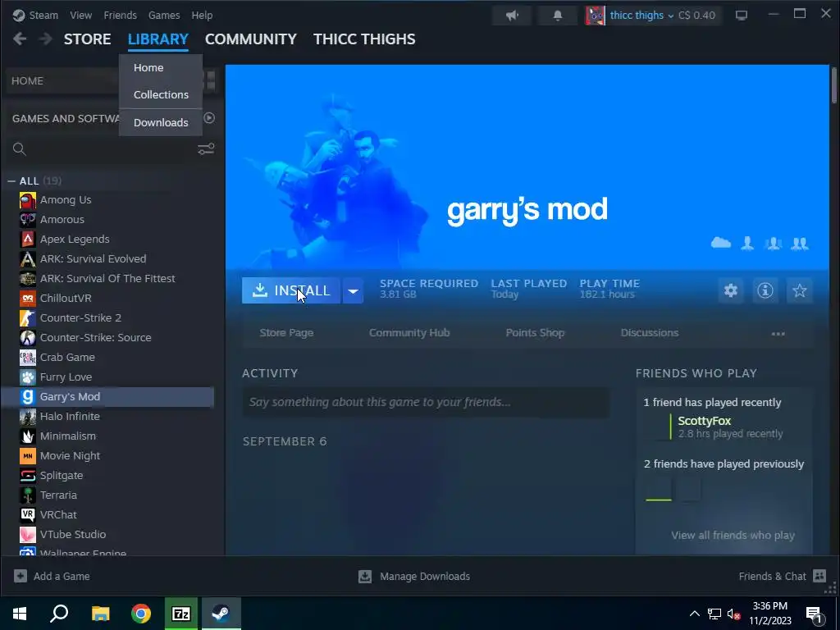Open the library advanced filters icon
840x630 pixels.
click(206, 148)
